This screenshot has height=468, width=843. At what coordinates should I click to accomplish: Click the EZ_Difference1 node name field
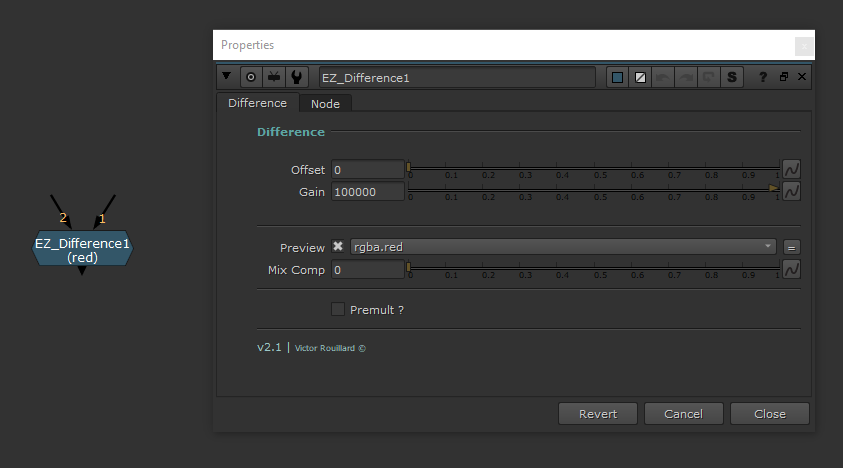point(456,77)
